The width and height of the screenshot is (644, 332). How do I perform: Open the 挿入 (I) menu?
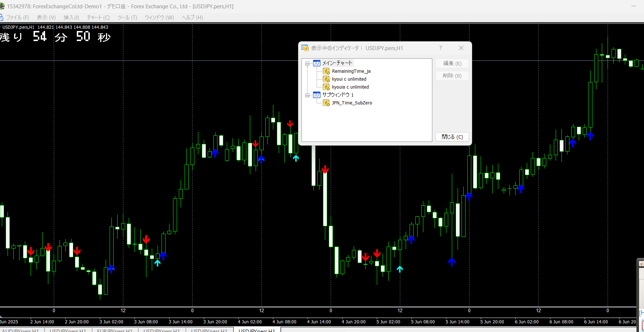click(71, 18)
